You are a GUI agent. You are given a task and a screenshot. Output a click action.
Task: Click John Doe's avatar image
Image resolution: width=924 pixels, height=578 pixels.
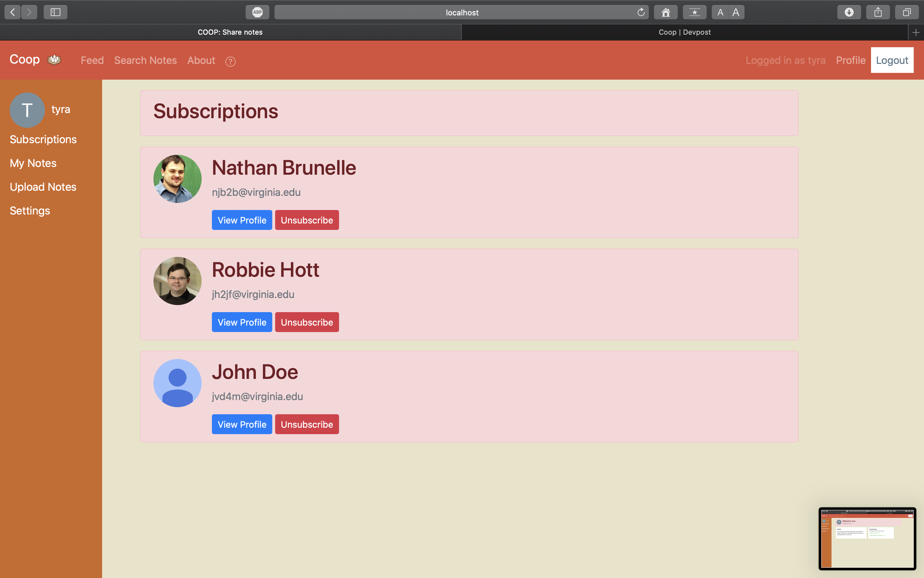pyautogui.click(x=177, y=383)
